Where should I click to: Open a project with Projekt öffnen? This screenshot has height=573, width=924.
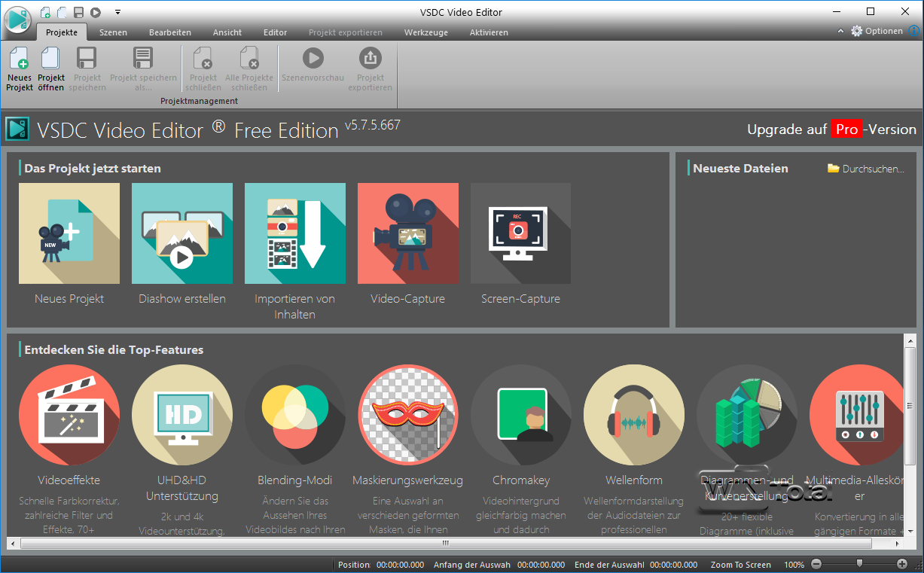[50, 69]
